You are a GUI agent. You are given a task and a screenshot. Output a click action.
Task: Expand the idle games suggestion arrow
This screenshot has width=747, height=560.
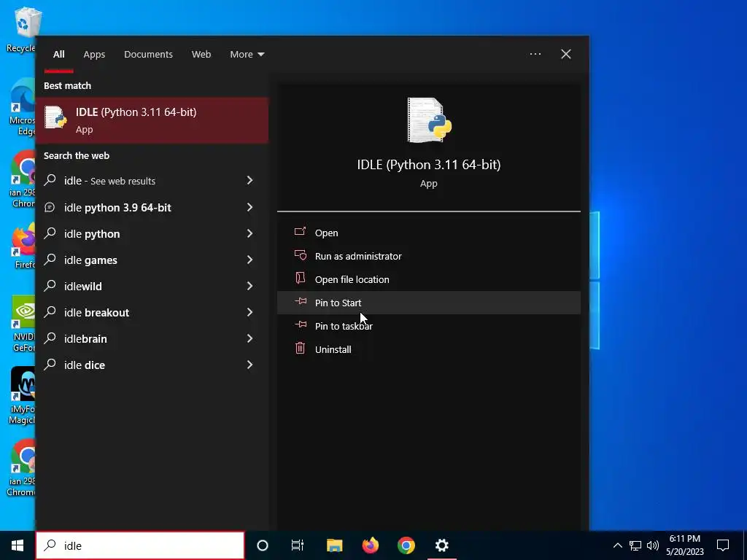249,260
